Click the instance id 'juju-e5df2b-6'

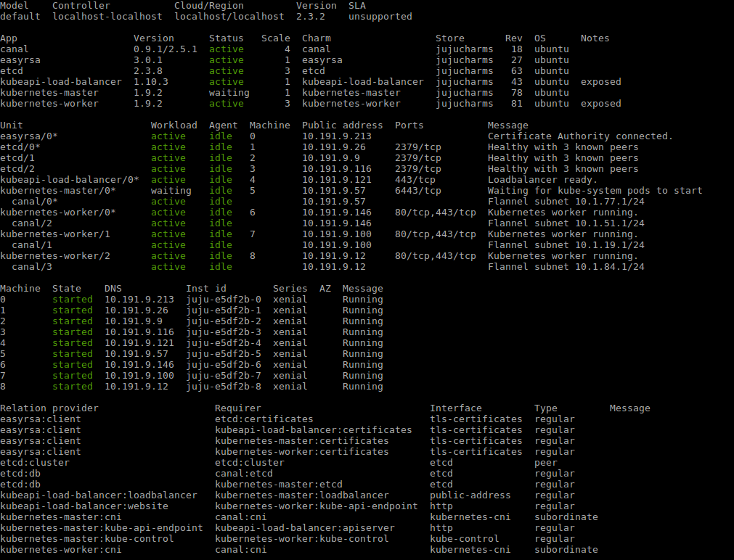click(224, 364)
